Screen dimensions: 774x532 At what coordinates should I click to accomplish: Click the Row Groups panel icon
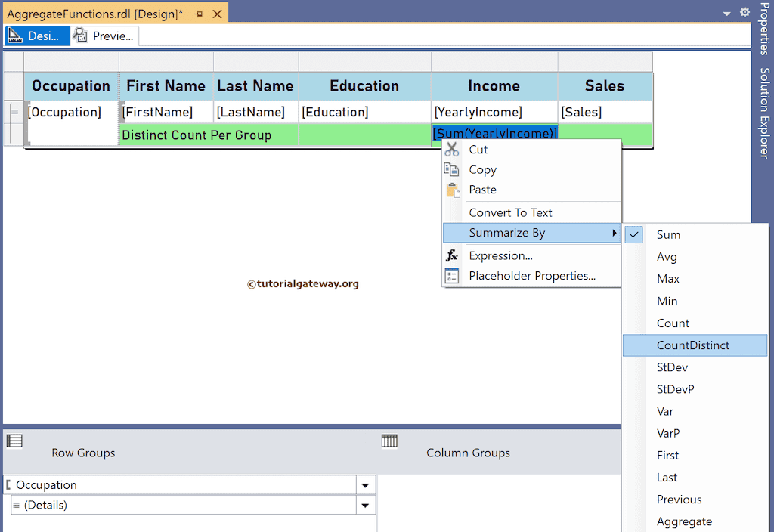click(x=14, y=441)
